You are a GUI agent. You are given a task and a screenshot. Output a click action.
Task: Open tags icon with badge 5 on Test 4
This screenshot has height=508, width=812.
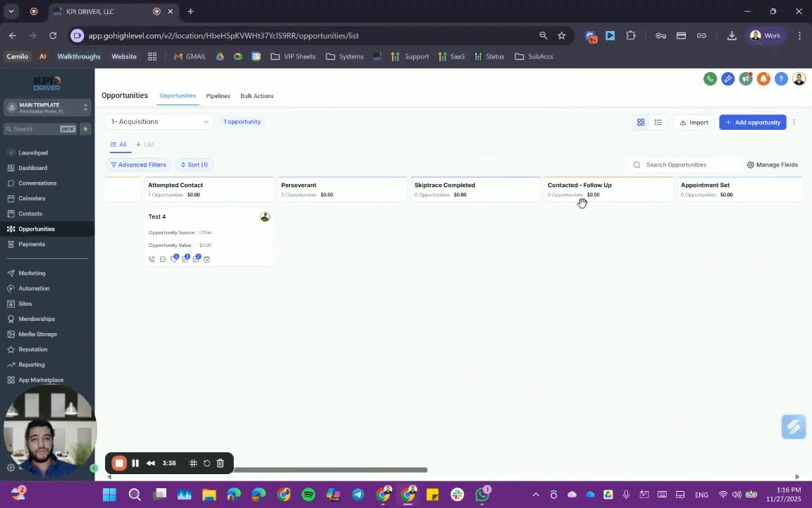(x=174, y=258)
